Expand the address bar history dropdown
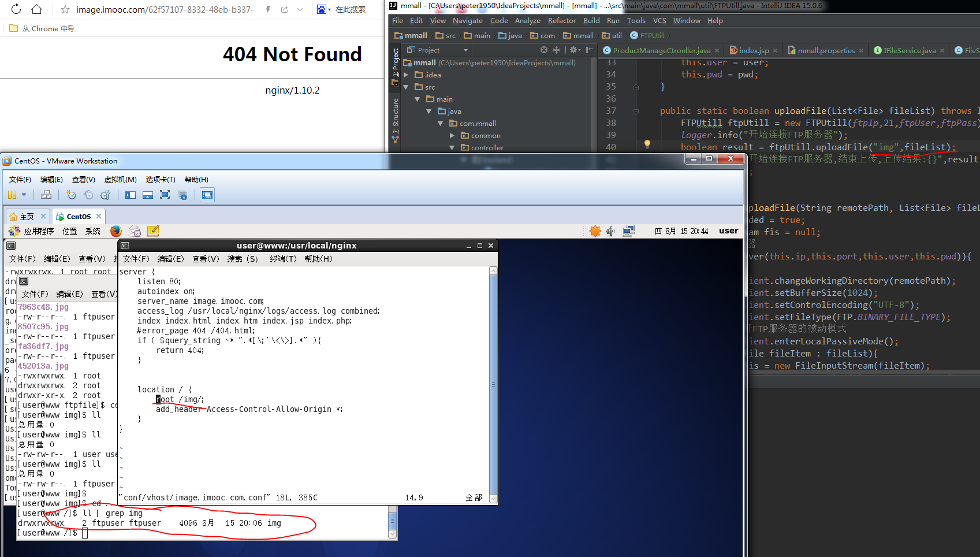Screen dimensions: 980x557 (300, 9)
